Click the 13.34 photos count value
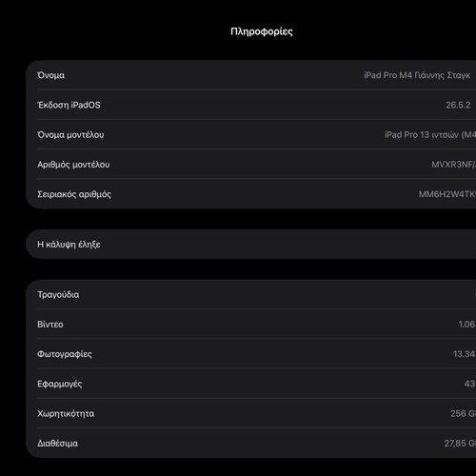The width and height of the screenshot is (476, 476). pos(465,354)
